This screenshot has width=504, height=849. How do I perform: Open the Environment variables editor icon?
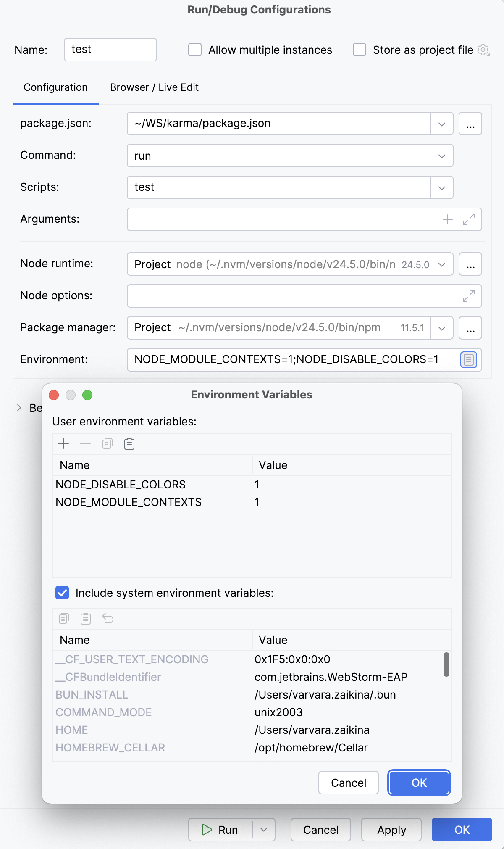(469, 360)
